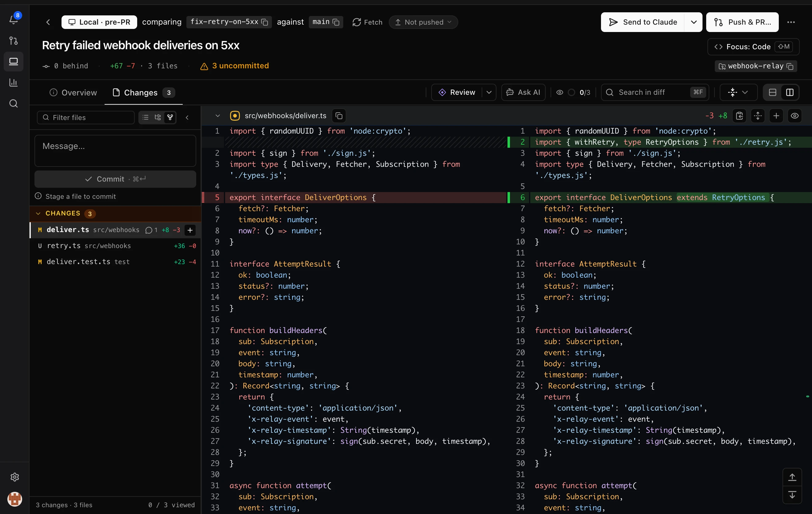The height and width of the screenshot is (514, 812).
Task: Open the Not pushed dropdown
Action: (x=424, y=22)
